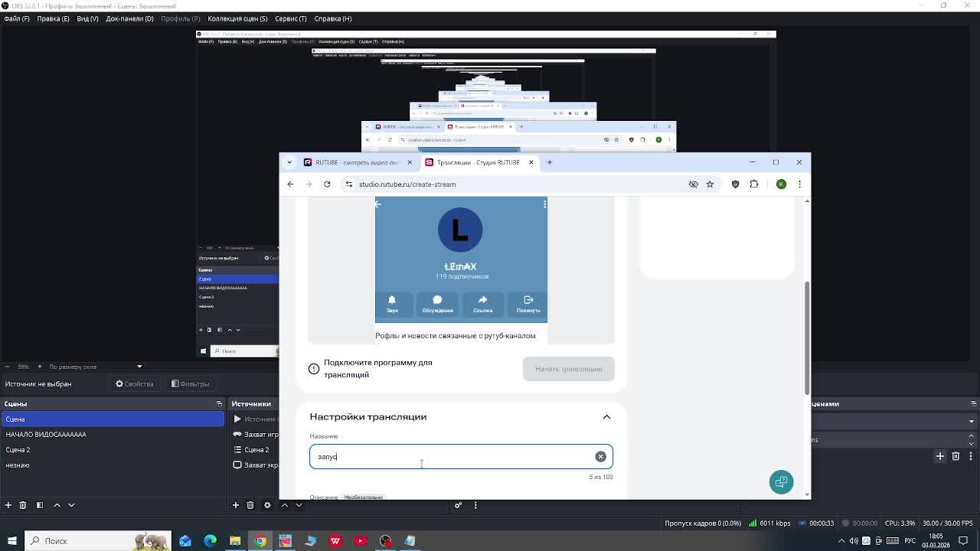Close the RUTUBE browser tab

(410, 162)
